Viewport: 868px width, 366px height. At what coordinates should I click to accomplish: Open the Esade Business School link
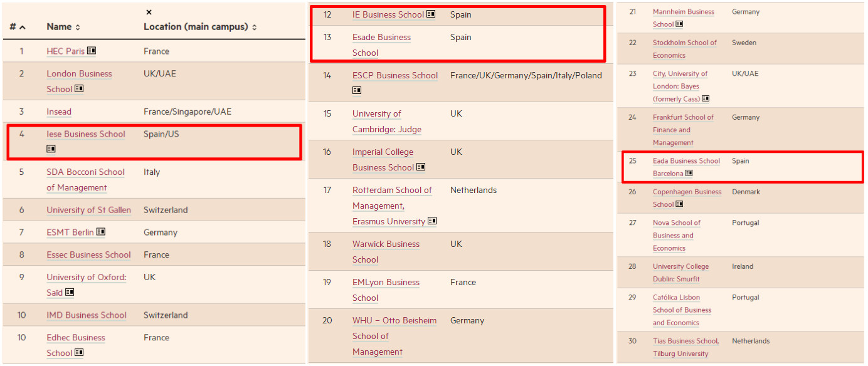(381, 44)
